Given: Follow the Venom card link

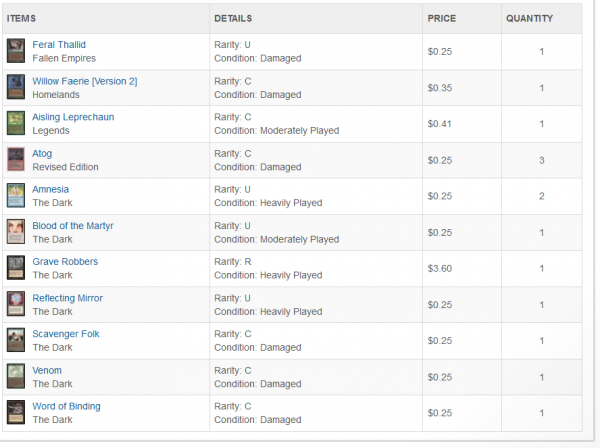Looking at the screenshot, I should click(47, 370).
